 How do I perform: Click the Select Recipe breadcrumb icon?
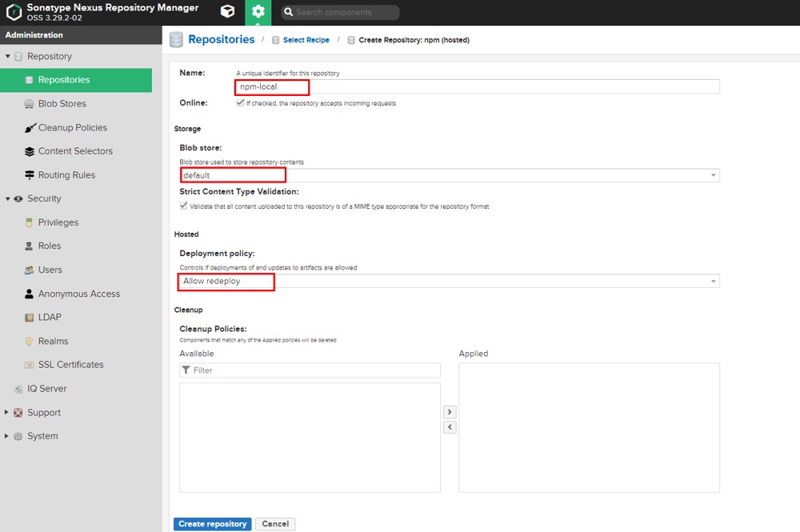click(275, 40)
